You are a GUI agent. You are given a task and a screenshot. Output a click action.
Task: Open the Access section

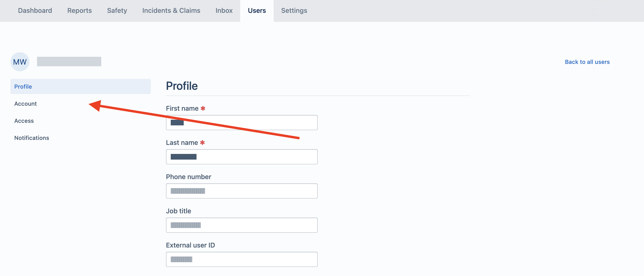coord(24,120)
